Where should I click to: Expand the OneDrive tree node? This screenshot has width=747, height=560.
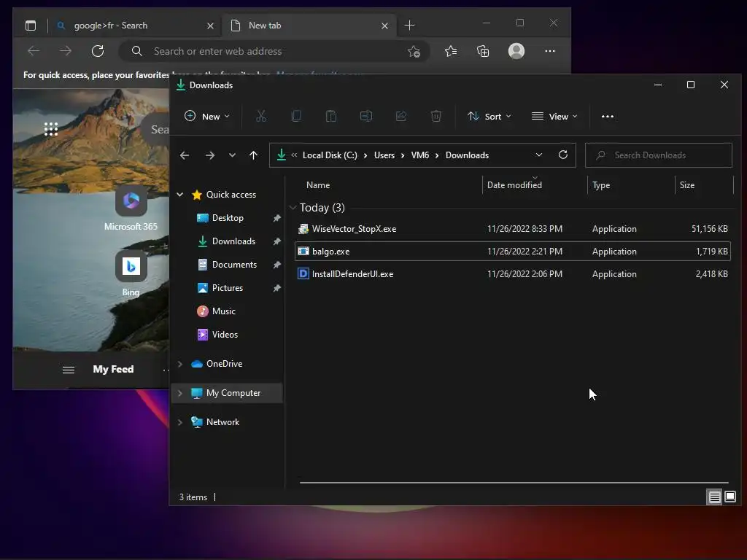point(180,364)
